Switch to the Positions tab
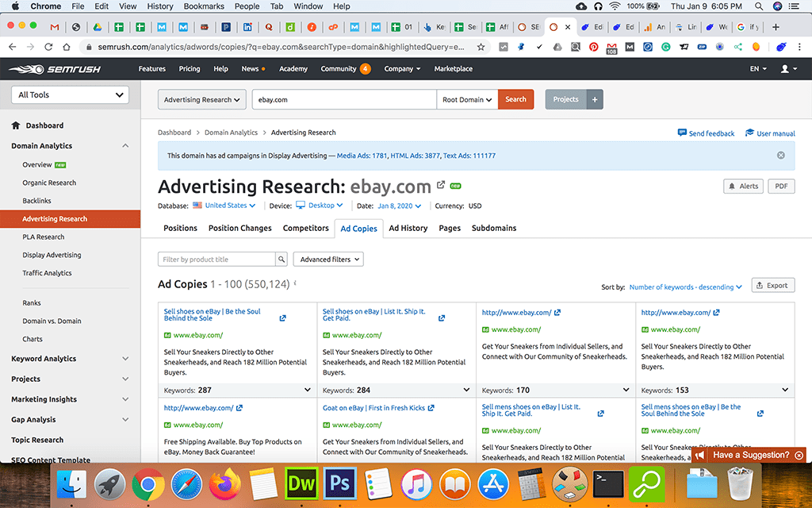This screenshot has width=812, height=508. click(180, 228)
